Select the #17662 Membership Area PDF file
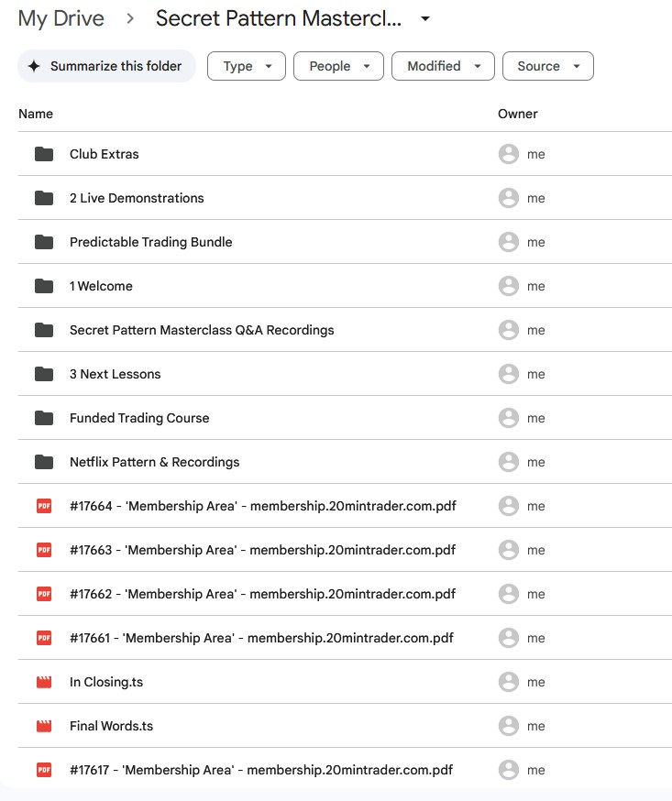Image resolution: width=672 pixels, height=801 pixels. click(x=262, y=594)
